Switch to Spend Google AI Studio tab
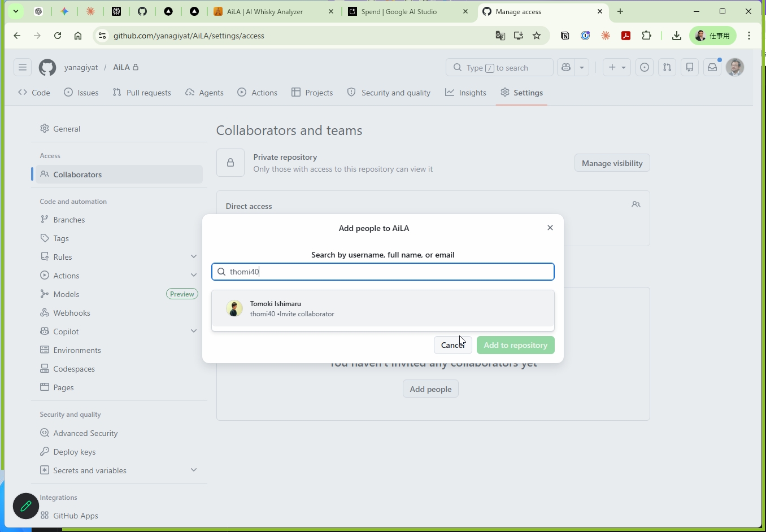The height and width of the screenshot is (532, 766). tap(408, 11)
